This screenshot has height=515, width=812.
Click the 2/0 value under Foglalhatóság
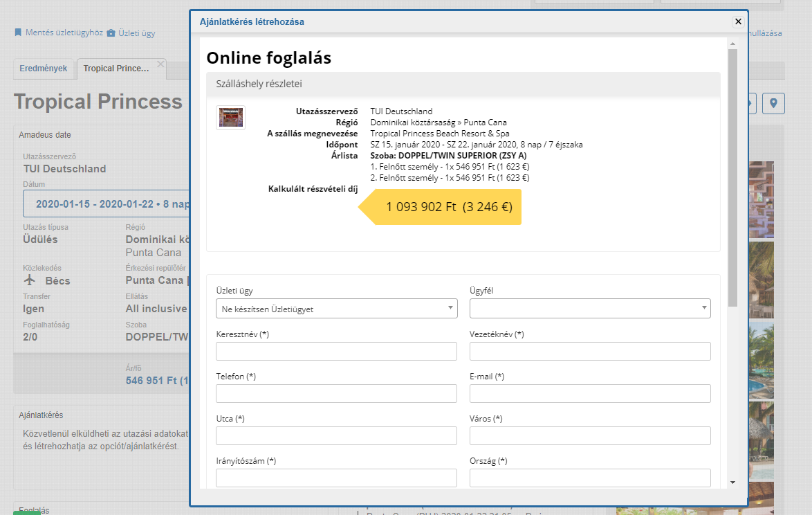(30, 337)
